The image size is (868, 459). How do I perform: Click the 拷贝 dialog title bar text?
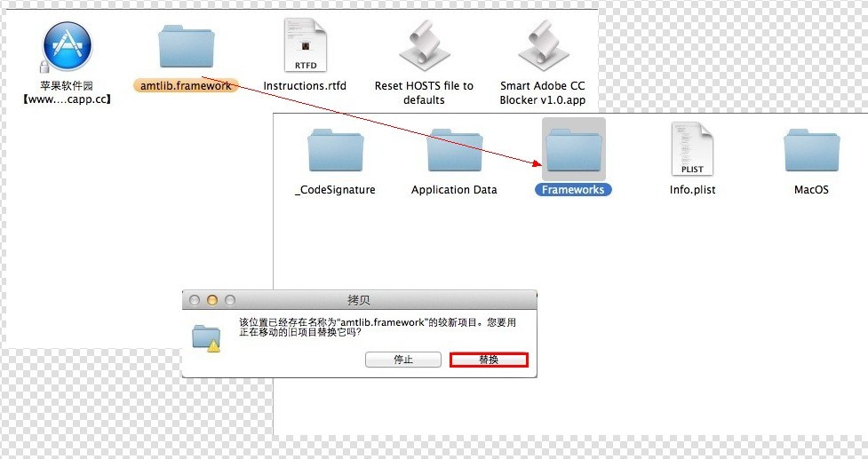pyautogui.click(x=359, y=300)
